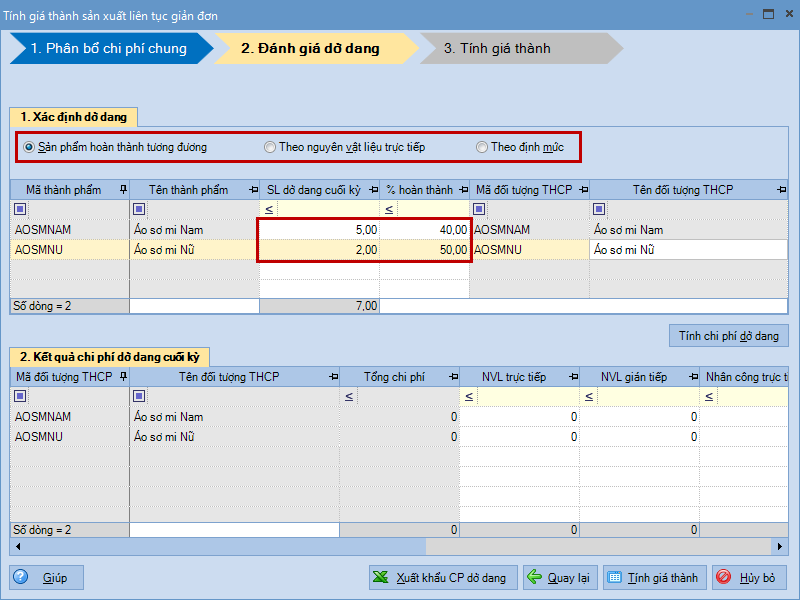Open filter operator for Mã thành phẩm
Viewport: 800px width, 600px height.
[x=20, y=209]
